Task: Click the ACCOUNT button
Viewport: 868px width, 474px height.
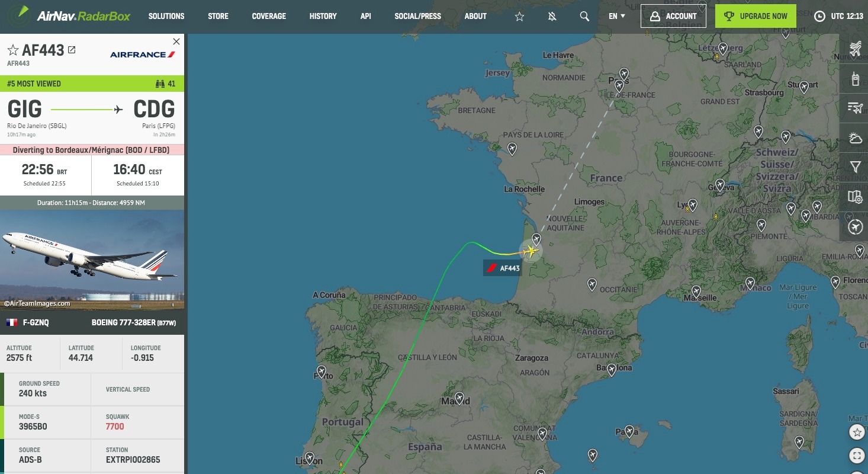Action: pos(673,17)
